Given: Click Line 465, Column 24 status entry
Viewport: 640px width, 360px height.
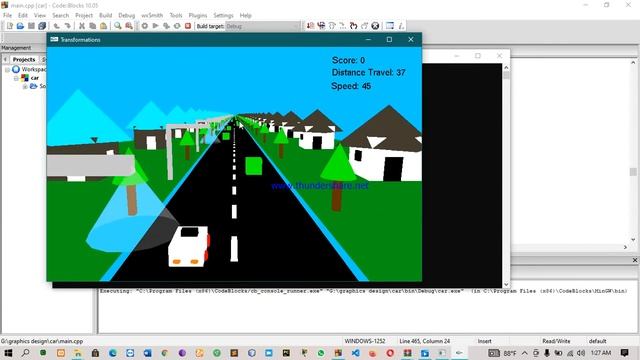Looking at the screenshot, I should click(424, 341).
